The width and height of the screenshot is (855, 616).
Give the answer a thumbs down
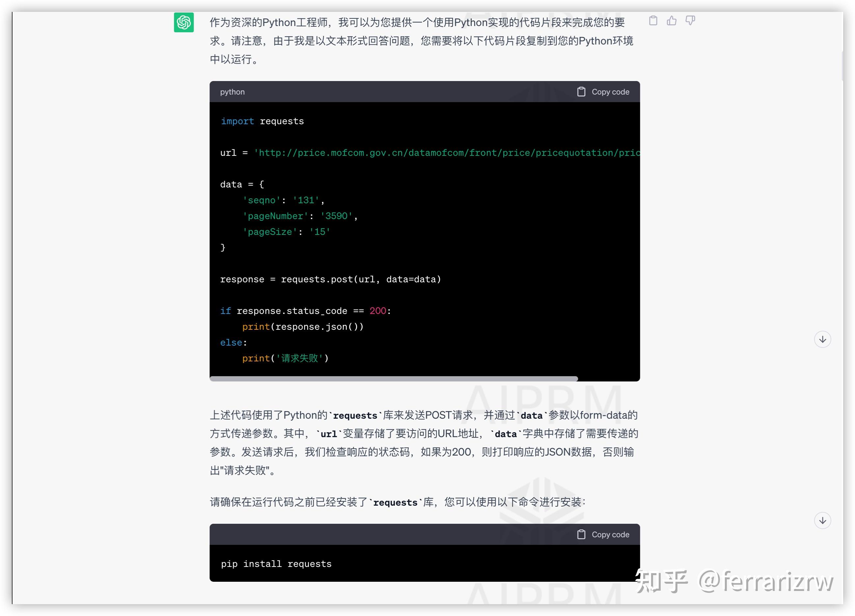click(690, 21)
